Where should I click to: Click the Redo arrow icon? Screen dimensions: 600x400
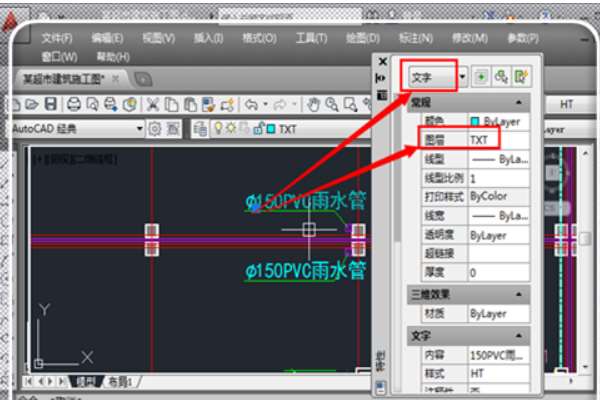280,104
